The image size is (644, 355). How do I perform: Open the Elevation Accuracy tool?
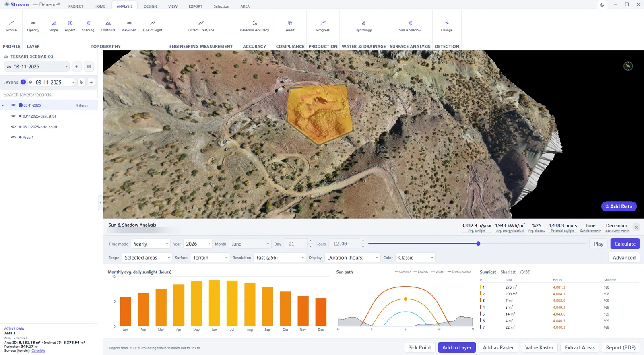pos(254,26)
